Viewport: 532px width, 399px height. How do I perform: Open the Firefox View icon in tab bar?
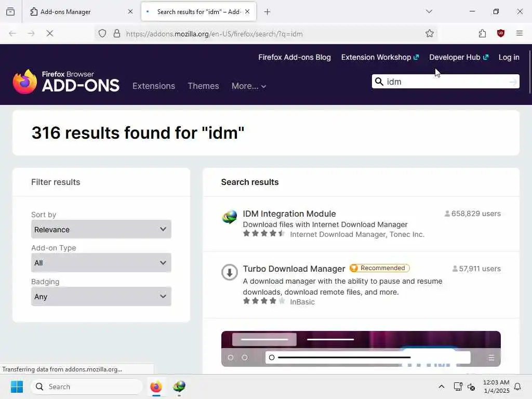10,11
